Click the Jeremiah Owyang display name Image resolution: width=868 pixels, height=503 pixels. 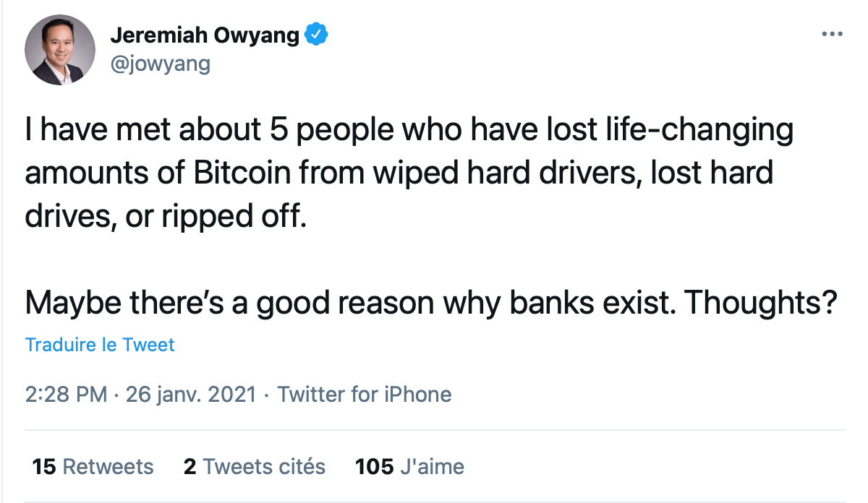click(x=205, y=34)
